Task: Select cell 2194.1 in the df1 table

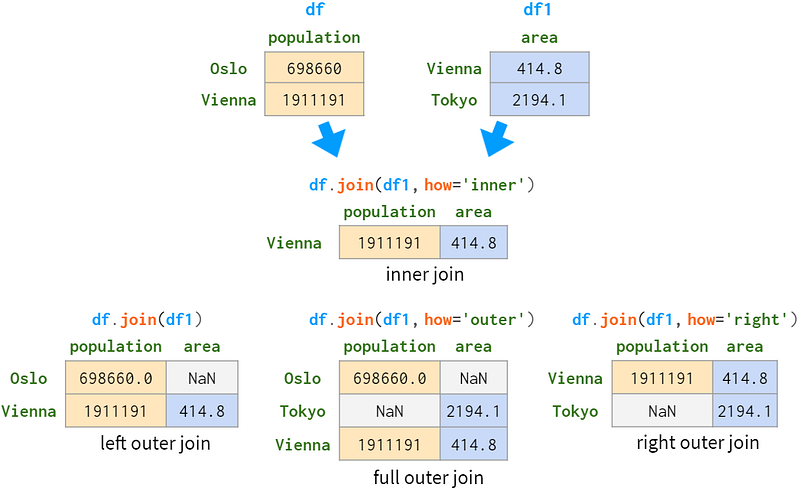Action: [540, 100]
